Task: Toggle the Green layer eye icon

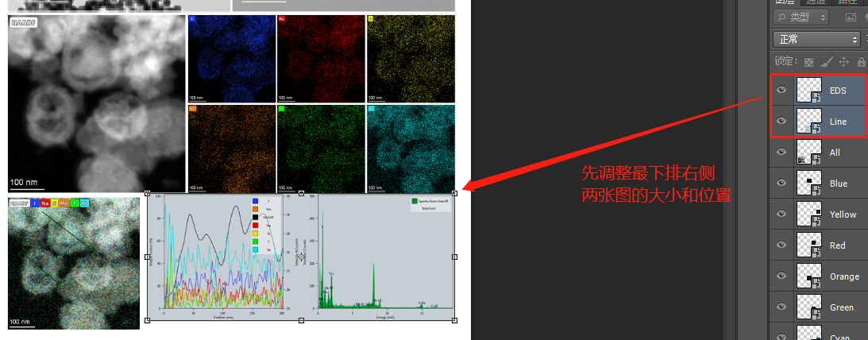Action: pos(781,307)
